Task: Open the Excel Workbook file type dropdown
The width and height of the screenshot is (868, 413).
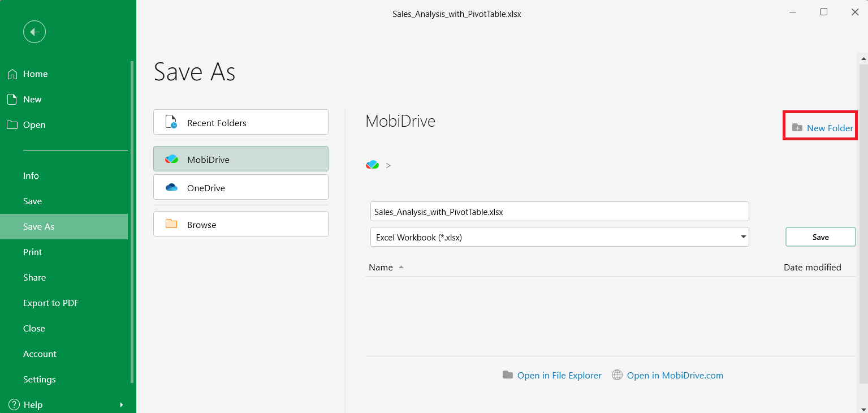Action: 560,237
